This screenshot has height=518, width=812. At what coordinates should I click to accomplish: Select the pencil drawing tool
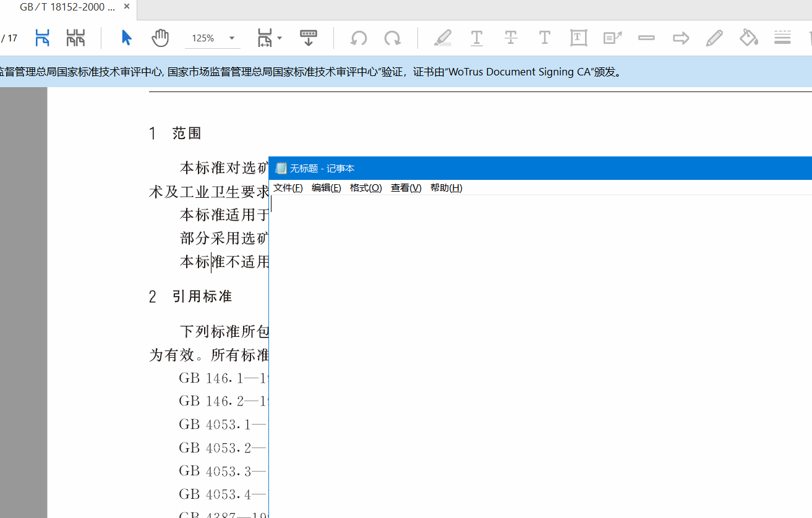coord(714,38)
